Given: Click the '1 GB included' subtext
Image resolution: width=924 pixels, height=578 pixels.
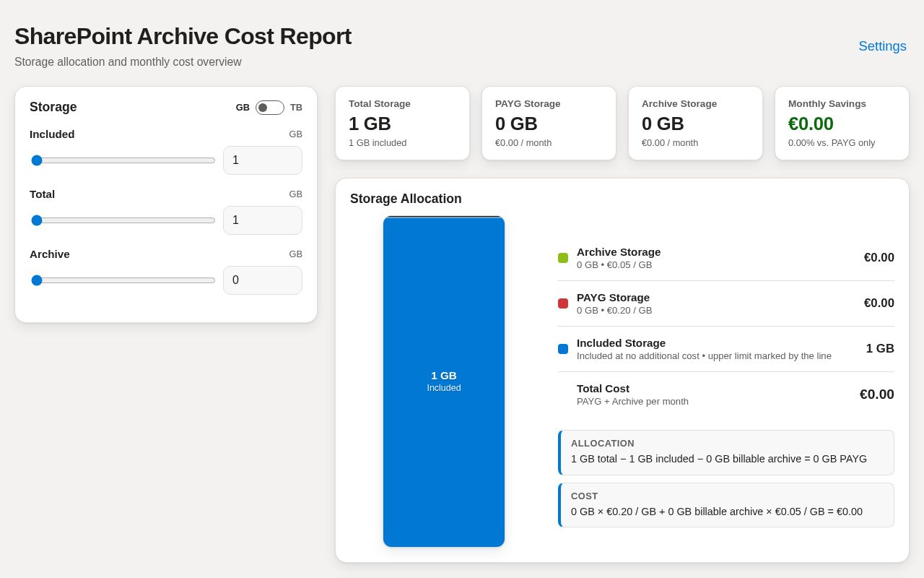Looking at the screenshot, I should click(x=378, y=143).
